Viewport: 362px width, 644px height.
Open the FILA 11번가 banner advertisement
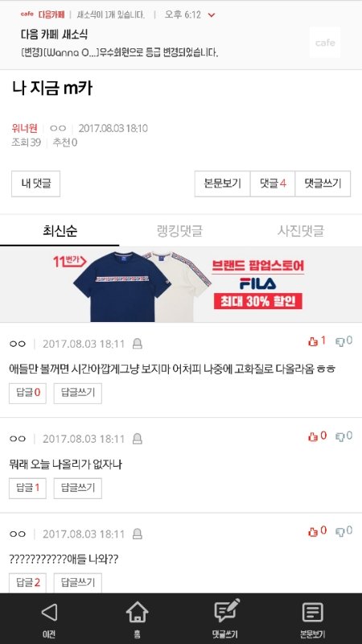tap(181, 285)
